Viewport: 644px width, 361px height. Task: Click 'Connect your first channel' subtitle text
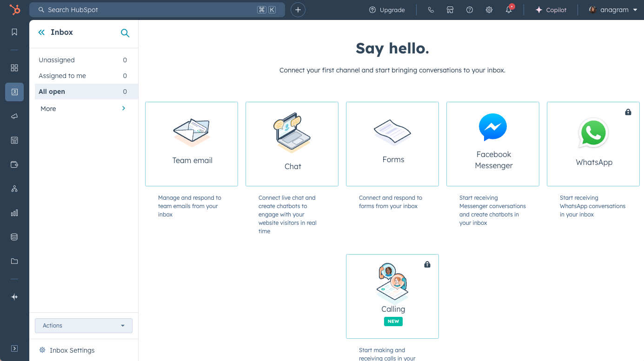pyautogui.click(x=392, y=71)
